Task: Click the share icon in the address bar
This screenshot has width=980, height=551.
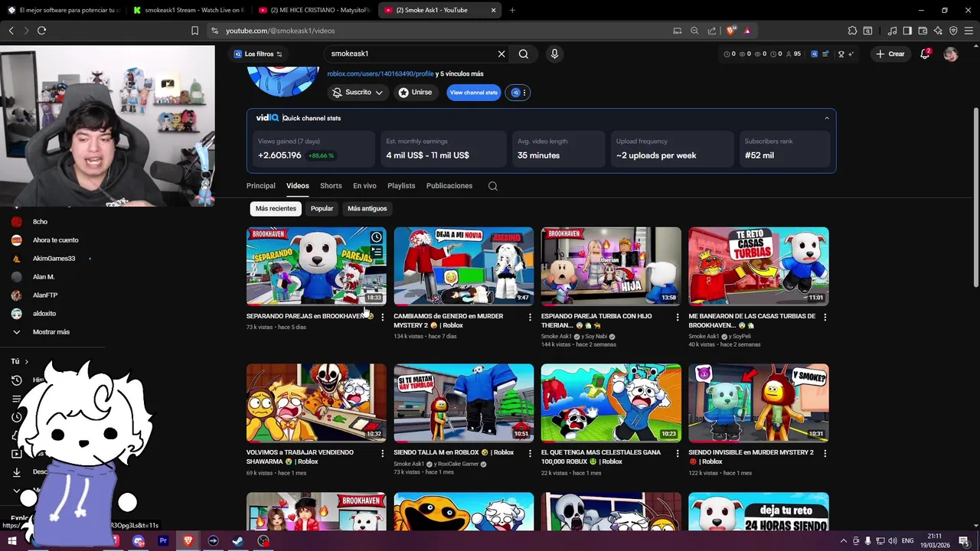Action: pyautogui.click(x=712, y=31)
